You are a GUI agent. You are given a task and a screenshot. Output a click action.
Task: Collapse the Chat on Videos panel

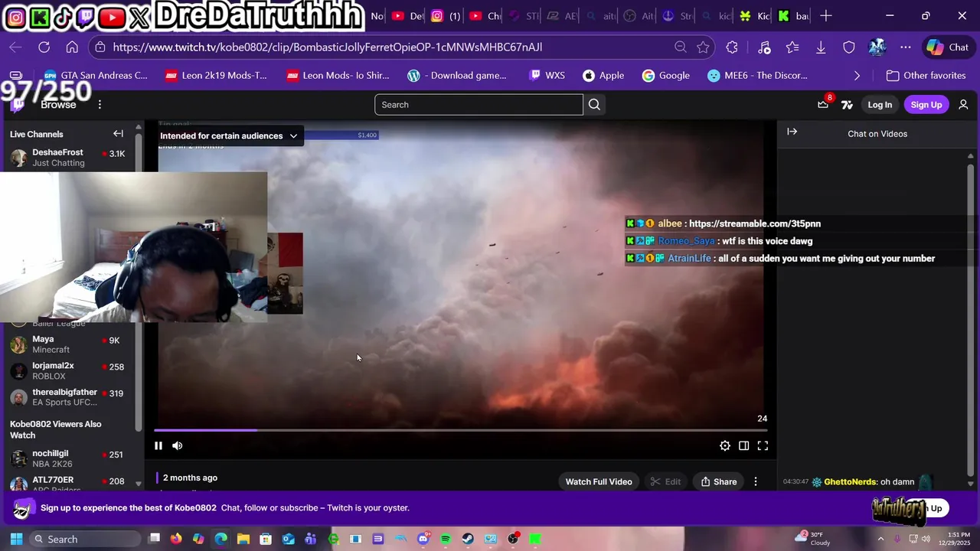tap(792, 132)
